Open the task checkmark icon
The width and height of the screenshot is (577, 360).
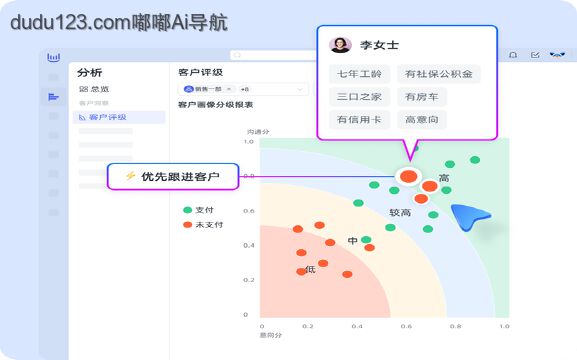[x=535, y=55]
